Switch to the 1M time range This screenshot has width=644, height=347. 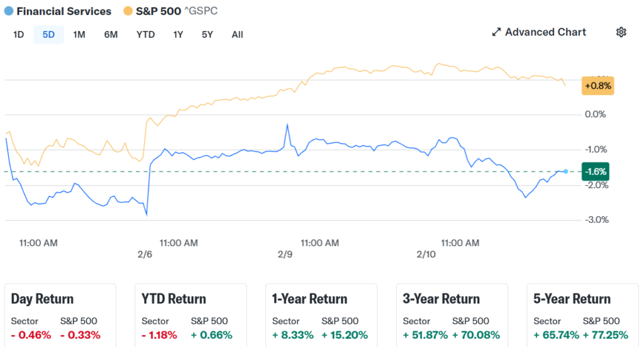(79, 35)
